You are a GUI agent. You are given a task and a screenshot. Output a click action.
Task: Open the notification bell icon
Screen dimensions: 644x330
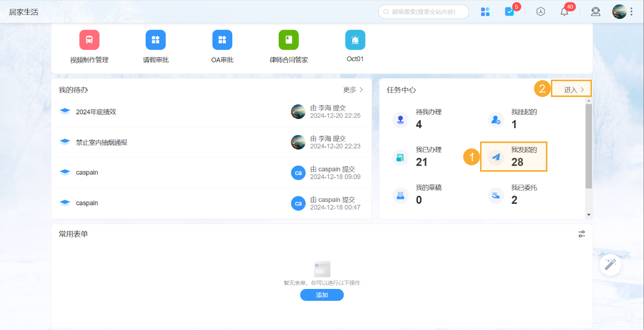click(564, 12)
